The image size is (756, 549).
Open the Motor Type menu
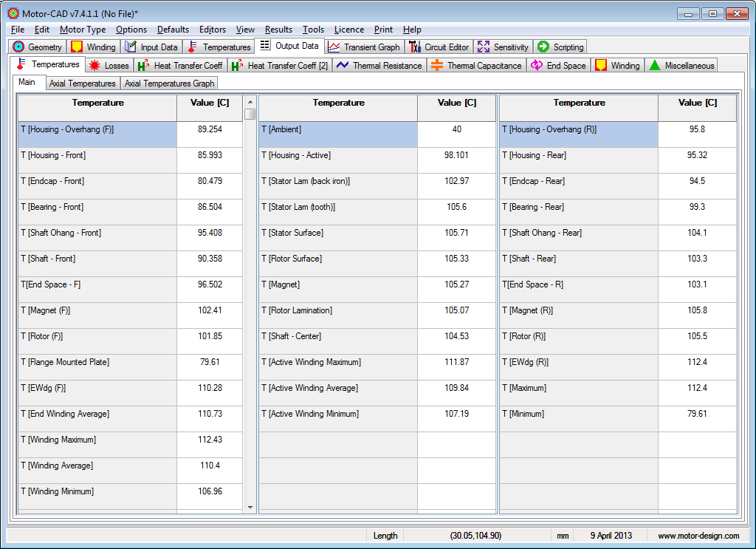pyautogui.click(x=83, y=30)
